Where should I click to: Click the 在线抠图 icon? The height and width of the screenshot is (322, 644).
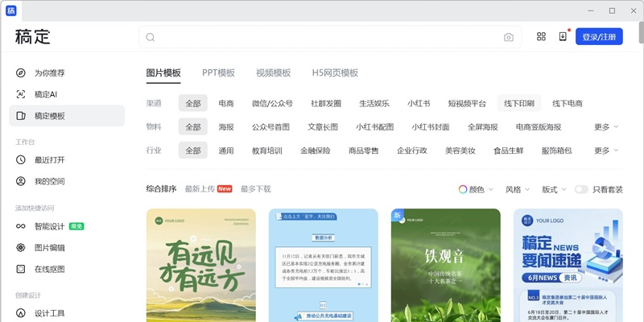coord(21,269)
